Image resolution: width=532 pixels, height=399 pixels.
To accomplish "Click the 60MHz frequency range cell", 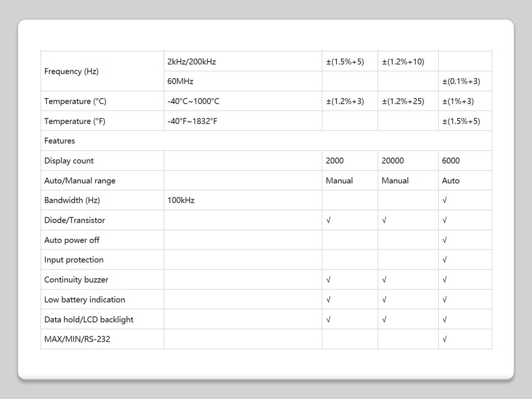I will (x=181, y=81).
